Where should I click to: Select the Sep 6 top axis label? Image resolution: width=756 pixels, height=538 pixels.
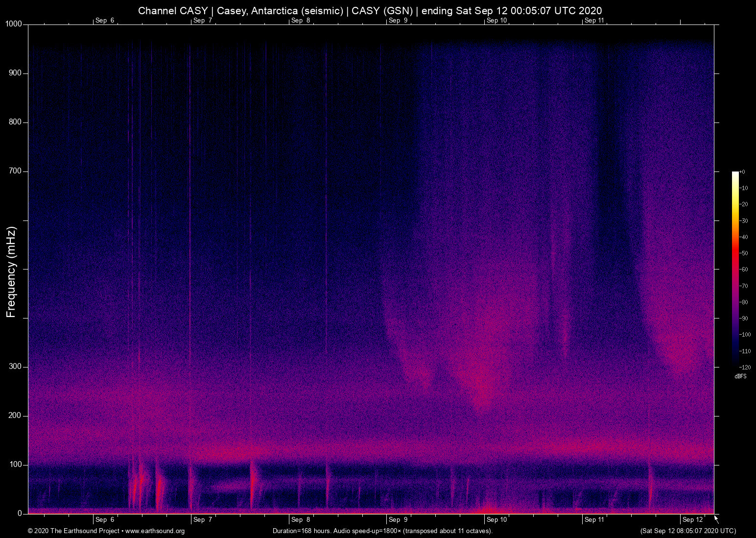104,20
